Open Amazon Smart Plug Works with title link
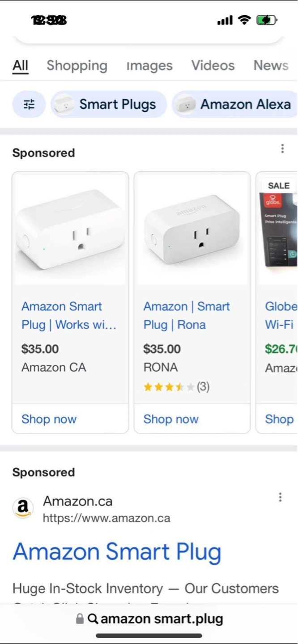 pos(69,316)
